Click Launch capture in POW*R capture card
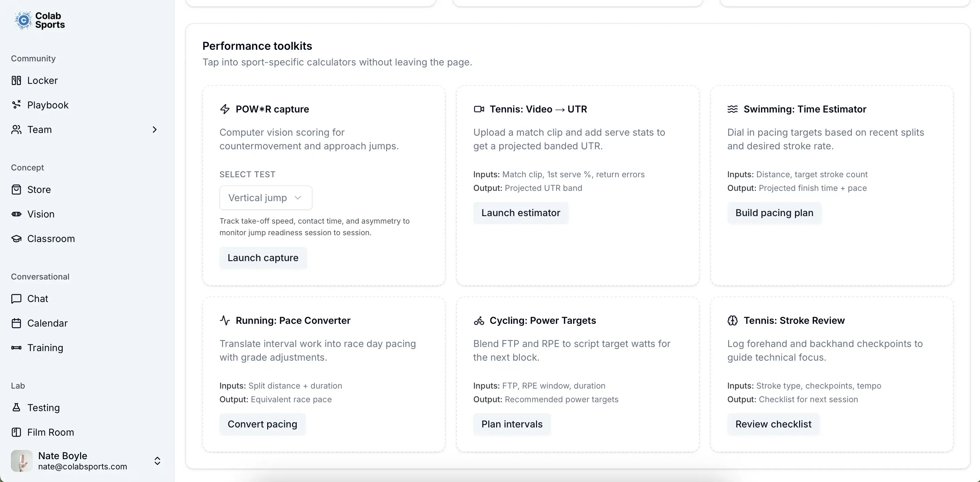The height and width of the screenshot is (482, 980). tap(263, 258)
